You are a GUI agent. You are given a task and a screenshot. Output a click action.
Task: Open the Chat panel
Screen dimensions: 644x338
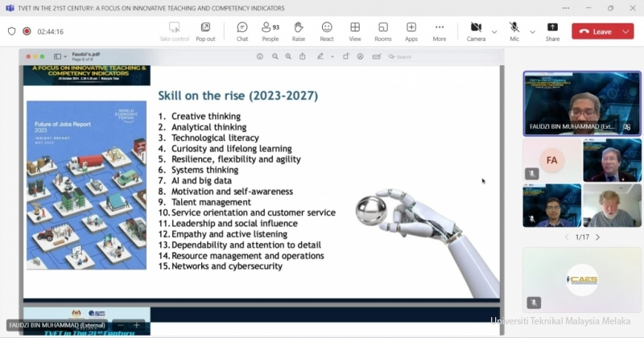[x=242, y=31]
